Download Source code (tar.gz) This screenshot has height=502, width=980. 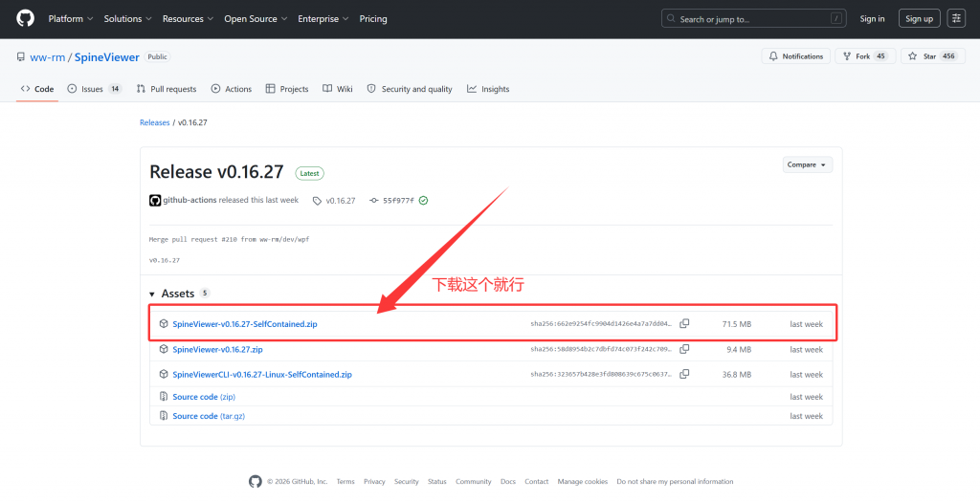coord(209,416)
